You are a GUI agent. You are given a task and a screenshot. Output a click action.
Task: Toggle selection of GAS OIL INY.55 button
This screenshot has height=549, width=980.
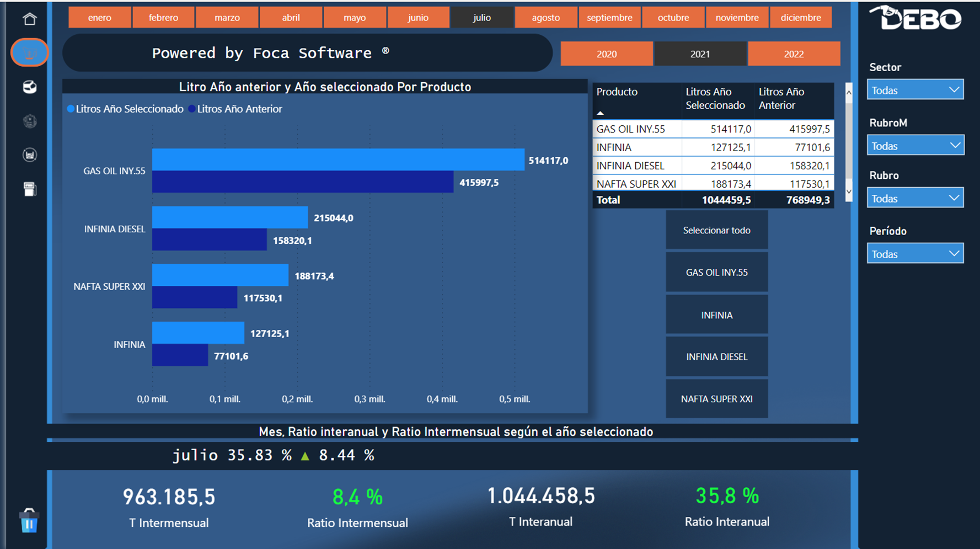[x=716, y=272]
